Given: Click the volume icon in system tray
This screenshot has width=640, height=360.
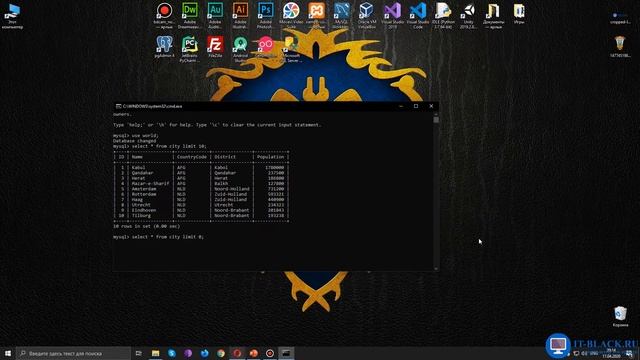Looking at the screenshot, I should coord(584,353).
